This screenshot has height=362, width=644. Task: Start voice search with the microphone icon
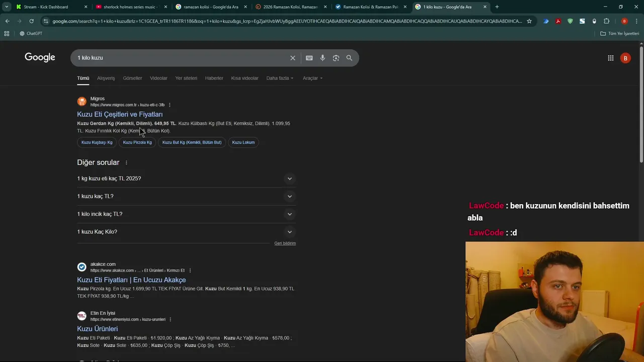click(323, 58)
